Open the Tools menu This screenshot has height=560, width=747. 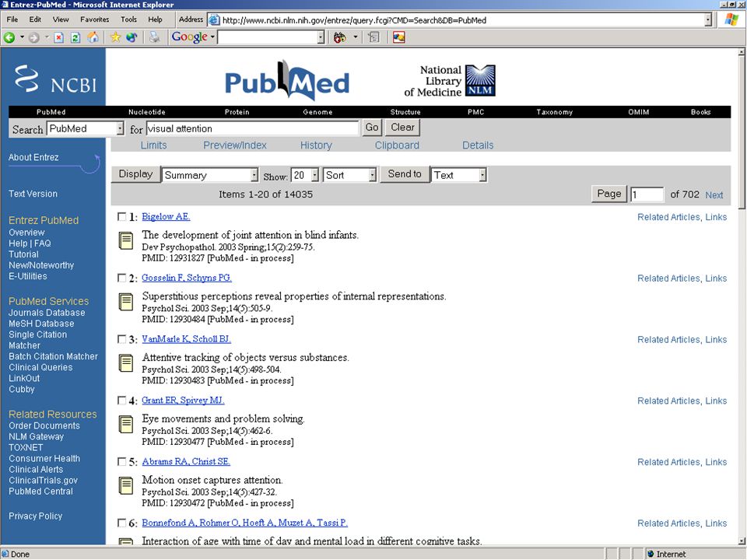click(x=128, y=19)
